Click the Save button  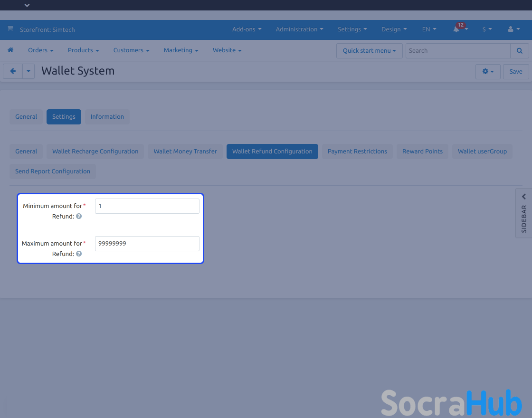[516, 72]
